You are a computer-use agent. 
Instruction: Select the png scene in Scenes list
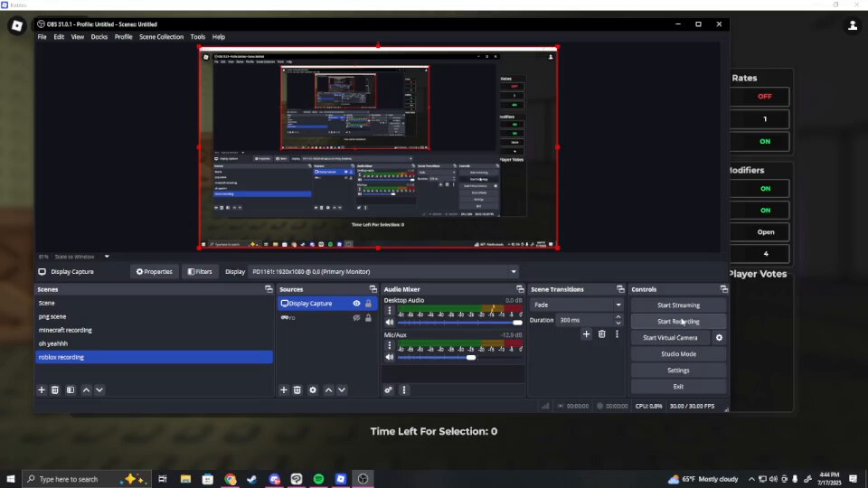(154, 316)
